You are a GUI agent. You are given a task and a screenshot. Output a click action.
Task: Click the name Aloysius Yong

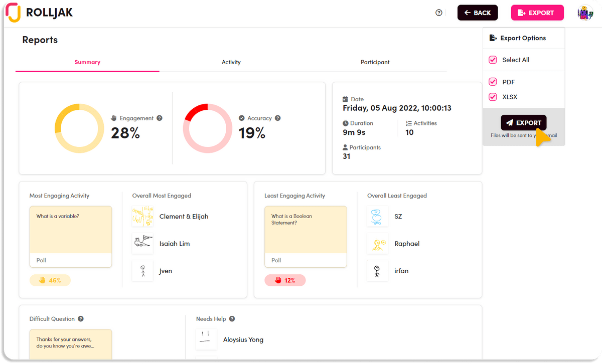click(243, 339)
